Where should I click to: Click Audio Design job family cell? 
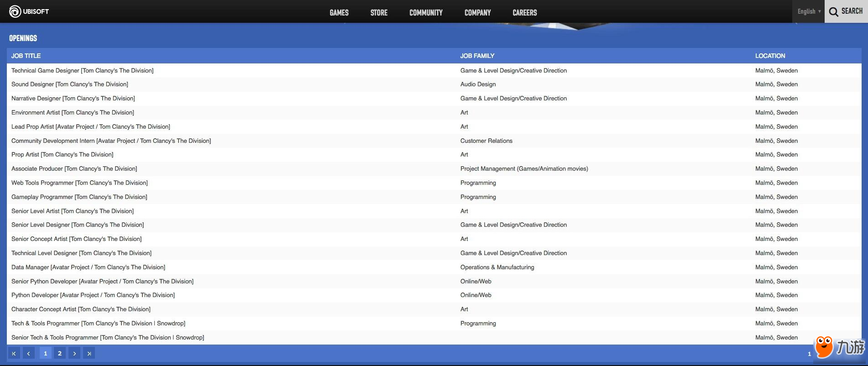pos(478,84)
